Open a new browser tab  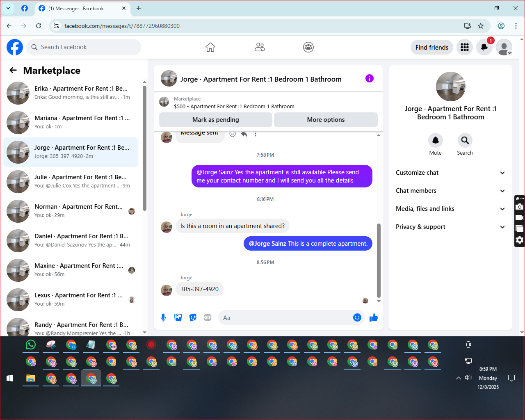click(139, 8)
